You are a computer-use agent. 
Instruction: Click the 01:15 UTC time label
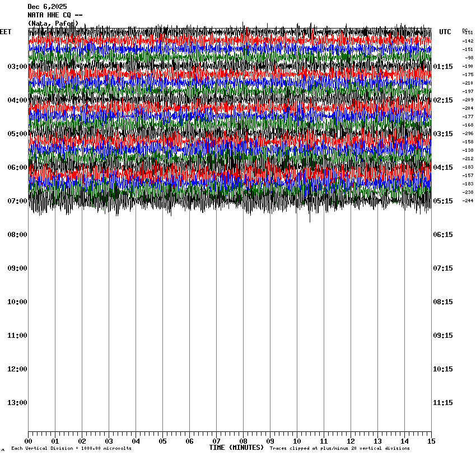(443, 67)
